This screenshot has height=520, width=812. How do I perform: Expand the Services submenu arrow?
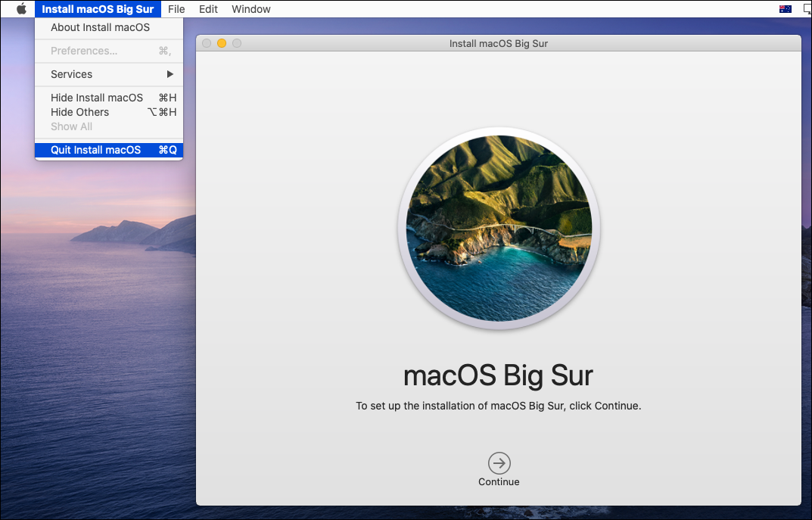click(x=170, y=74)
